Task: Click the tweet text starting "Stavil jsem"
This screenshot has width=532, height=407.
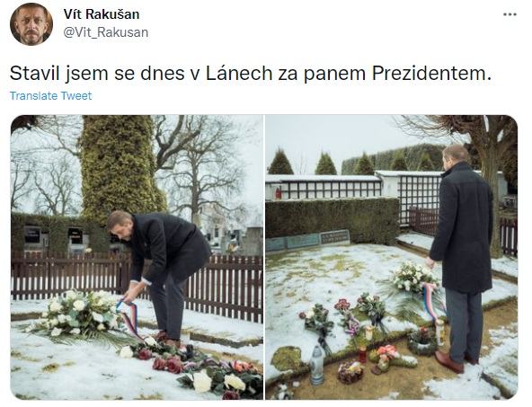Action: [x=251, y=74]
